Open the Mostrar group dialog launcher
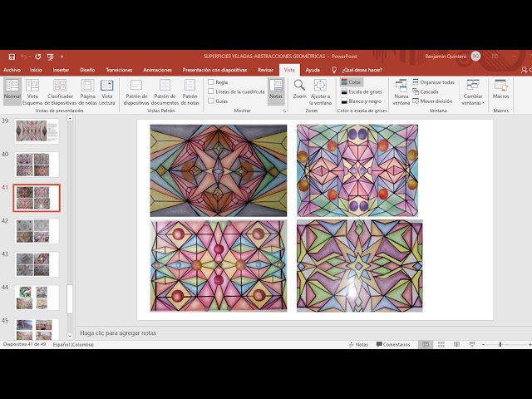This screenshot has height=399, width=532. click(284, 111)
